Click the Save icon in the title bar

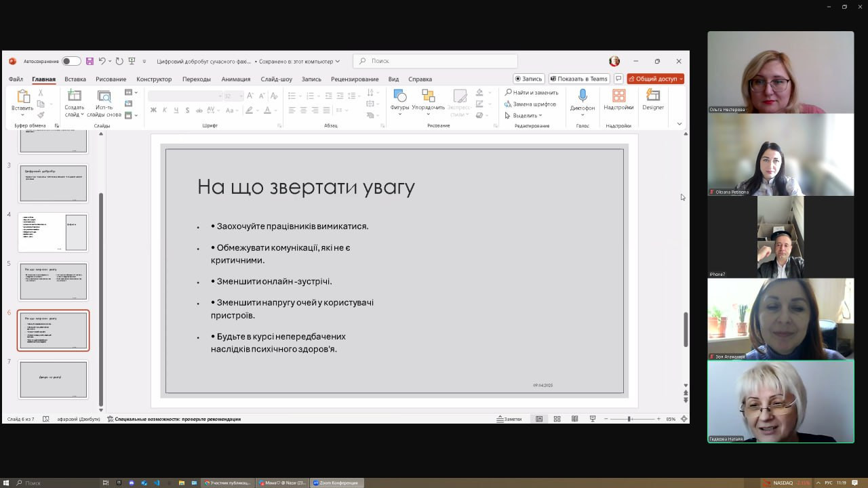90,61
